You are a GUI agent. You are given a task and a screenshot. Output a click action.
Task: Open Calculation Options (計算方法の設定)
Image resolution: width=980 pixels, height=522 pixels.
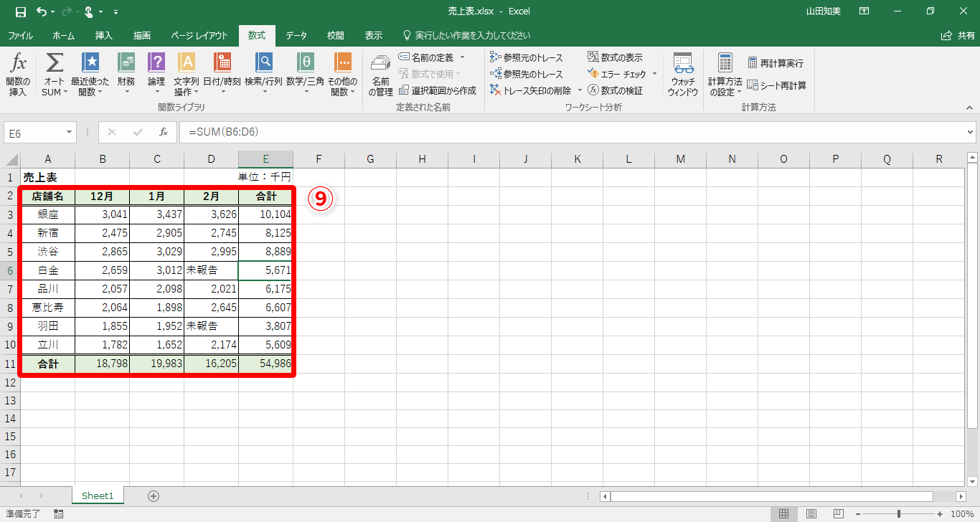click(725, 75)
